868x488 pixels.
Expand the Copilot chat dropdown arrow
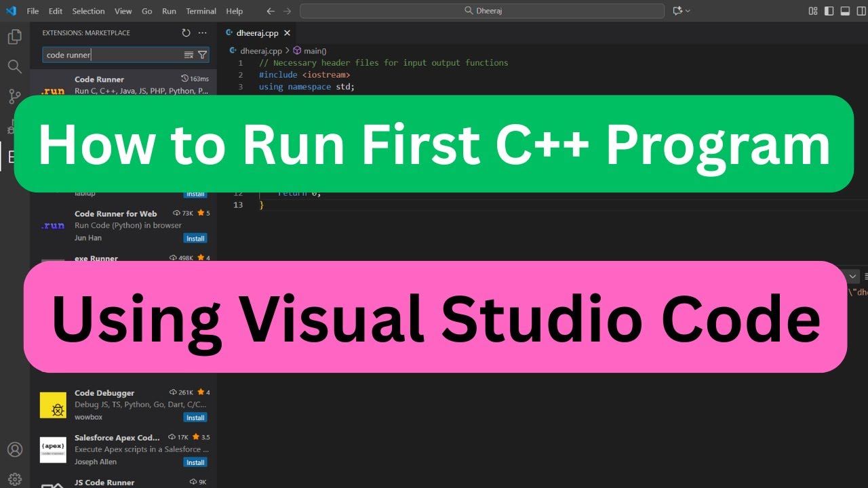click(688, 11)
